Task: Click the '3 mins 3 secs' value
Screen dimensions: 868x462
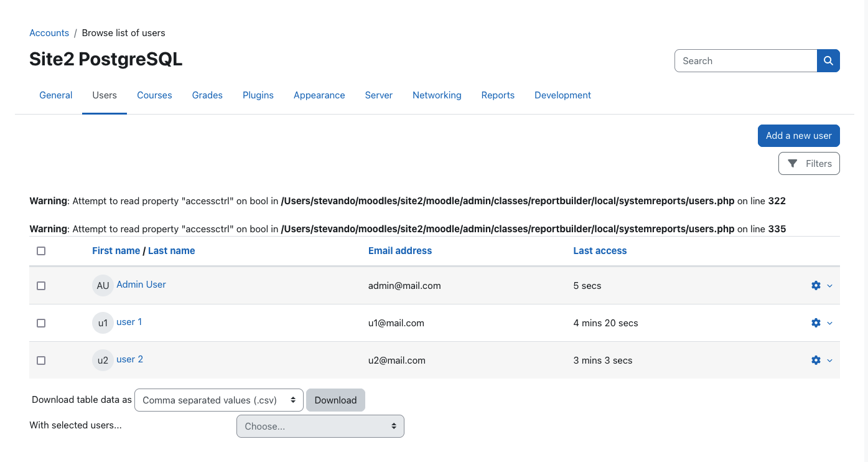Action: pos(603,361)
